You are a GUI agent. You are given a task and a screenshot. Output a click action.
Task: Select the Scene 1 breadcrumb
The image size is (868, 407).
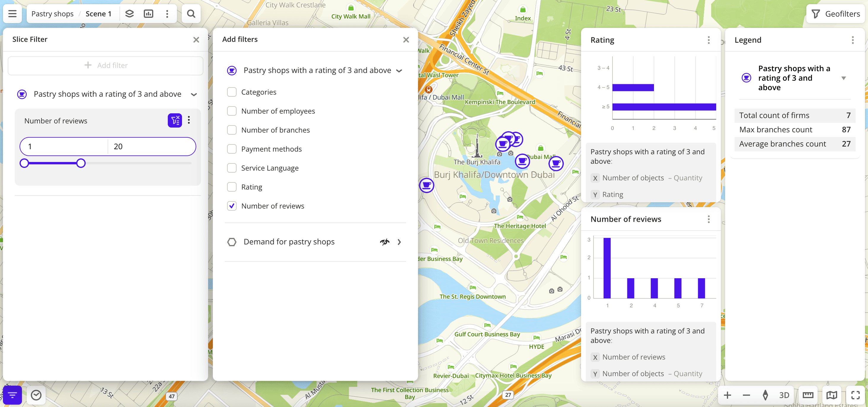coord(98,14)
